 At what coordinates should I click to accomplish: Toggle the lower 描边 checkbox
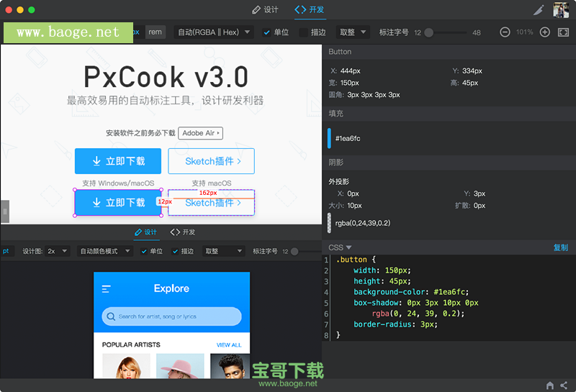[x=175, y=252]
